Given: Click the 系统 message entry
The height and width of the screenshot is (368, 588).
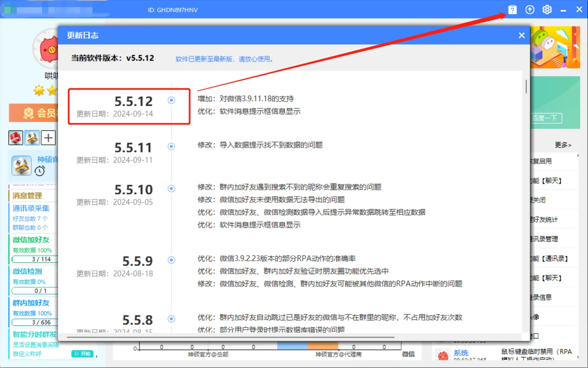Looking at the screenshot, I should [461, 353].
